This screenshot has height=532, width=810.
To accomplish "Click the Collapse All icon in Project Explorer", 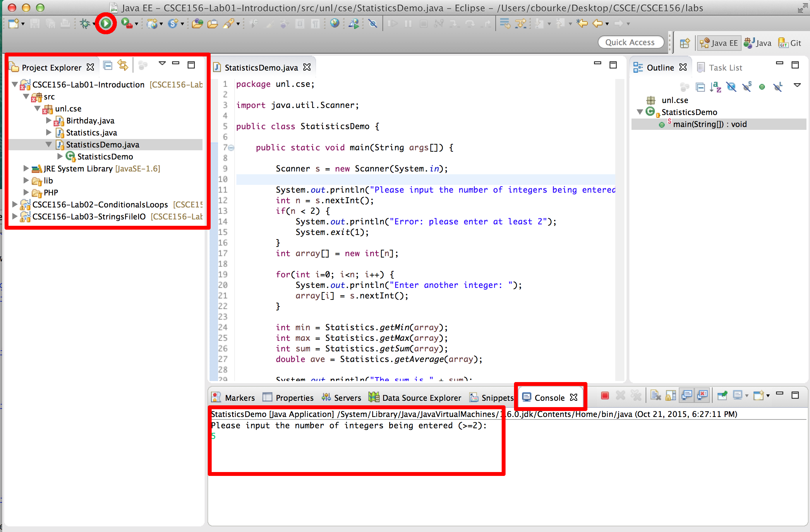I will tap(108, 66).
